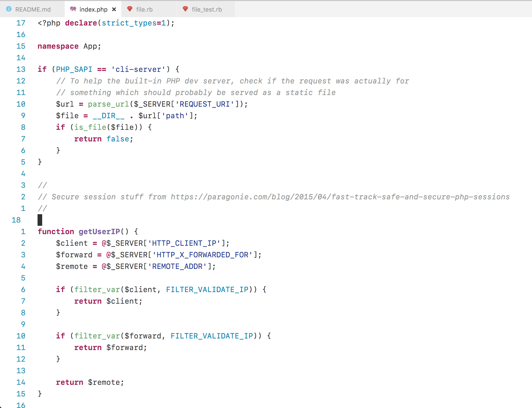Click the README.md info icon
The image size is (532, 408).
click(x=9, y=9)
